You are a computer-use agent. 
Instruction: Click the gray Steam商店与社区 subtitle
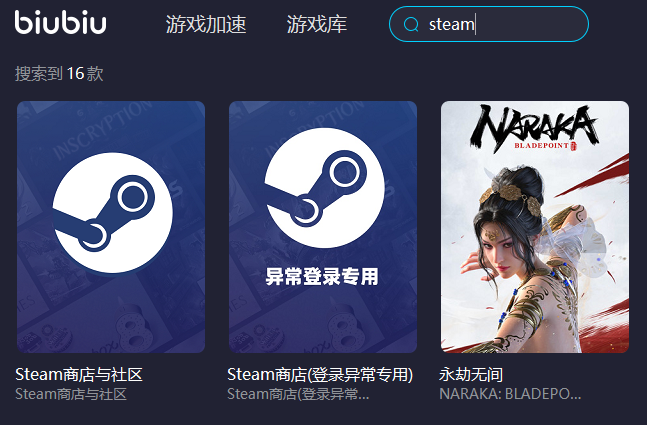point(71,394)
